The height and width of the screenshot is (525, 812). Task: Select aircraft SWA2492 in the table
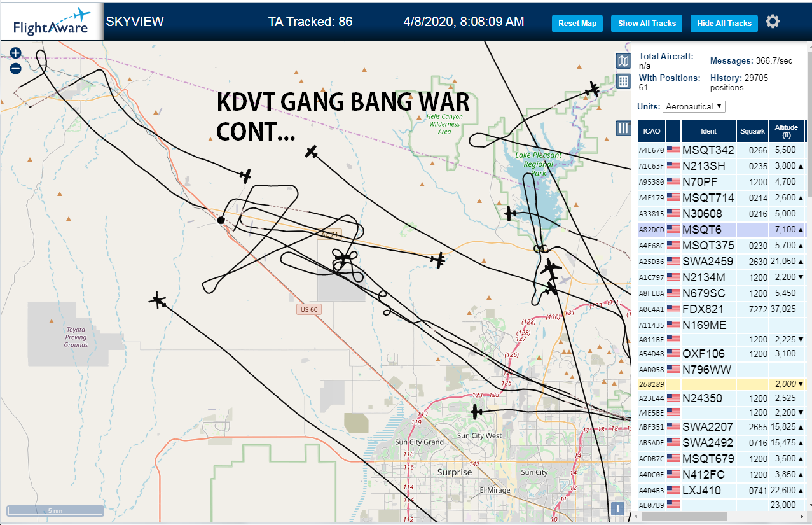click(722, 443)
